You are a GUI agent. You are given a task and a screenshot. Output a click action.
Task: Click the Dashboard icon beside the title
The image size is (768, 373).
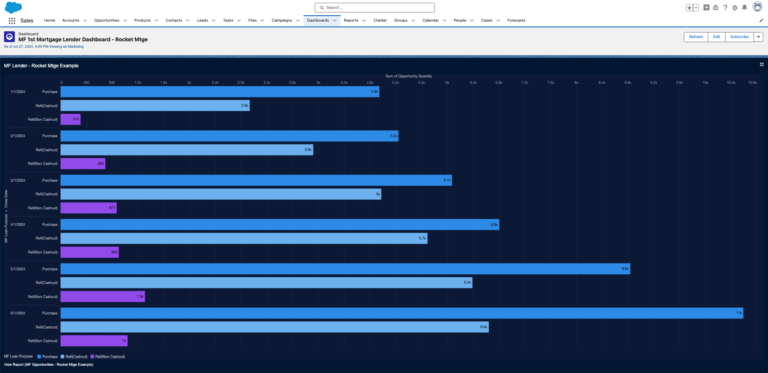[9, 37]
